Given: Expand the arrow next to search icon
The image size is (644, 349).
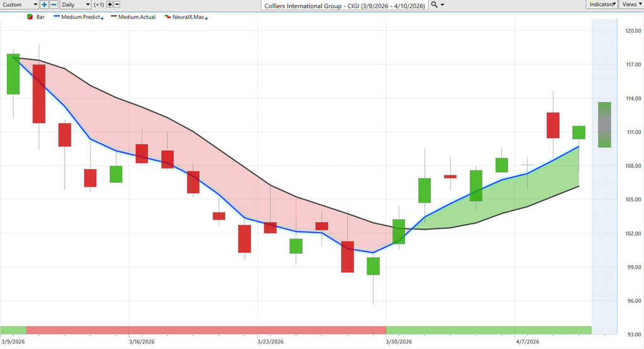Looking at the screenshot, I should [443, 4].
